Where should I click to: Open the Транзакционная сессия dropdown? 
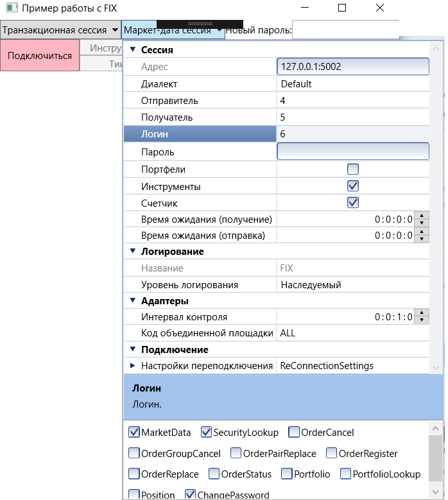(60, 30)
